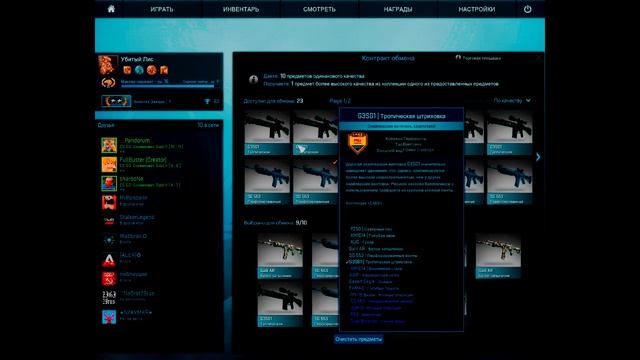Select friend StalkerLegend

pos(137,217)
